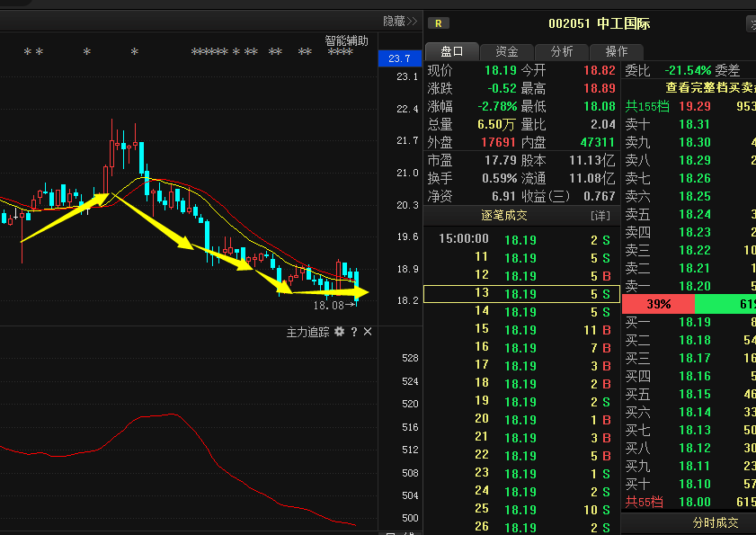Click the 现价 value 18.19
The image size is (756, 535).
tap(500, 70)
